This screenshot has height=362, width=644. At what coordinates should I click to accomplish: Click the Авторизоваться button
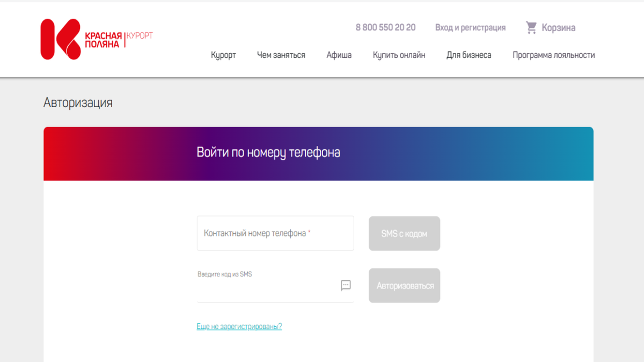[x=404, y=285]
